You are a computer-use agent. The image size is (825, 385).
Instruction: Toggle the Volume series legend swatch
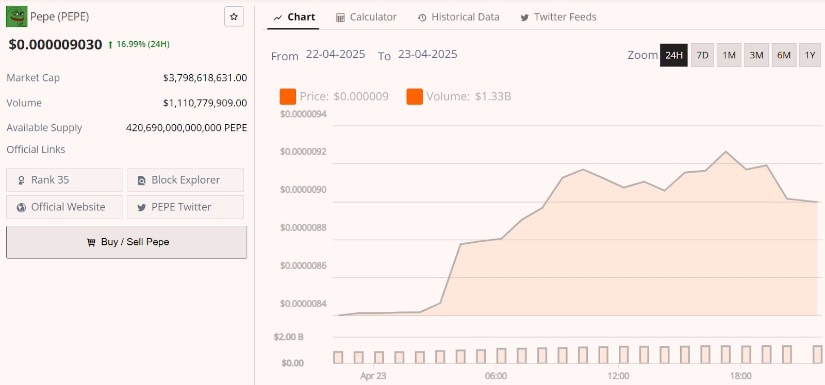click(415, 97)
